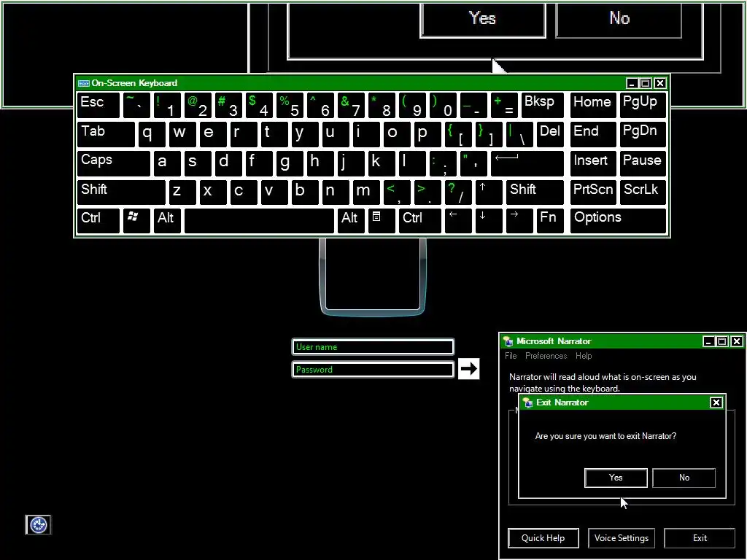Click the Bksp key
The width and height of the screenshot is (747, 560).
(x=543, y=105)
